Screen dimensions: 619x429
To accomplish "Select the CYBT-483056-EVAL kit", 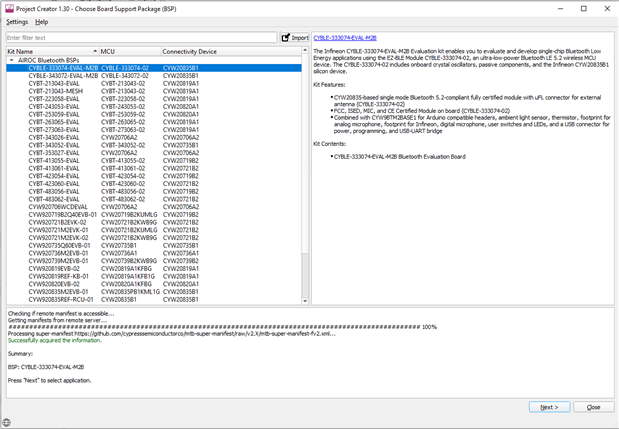I will [54, 191].
